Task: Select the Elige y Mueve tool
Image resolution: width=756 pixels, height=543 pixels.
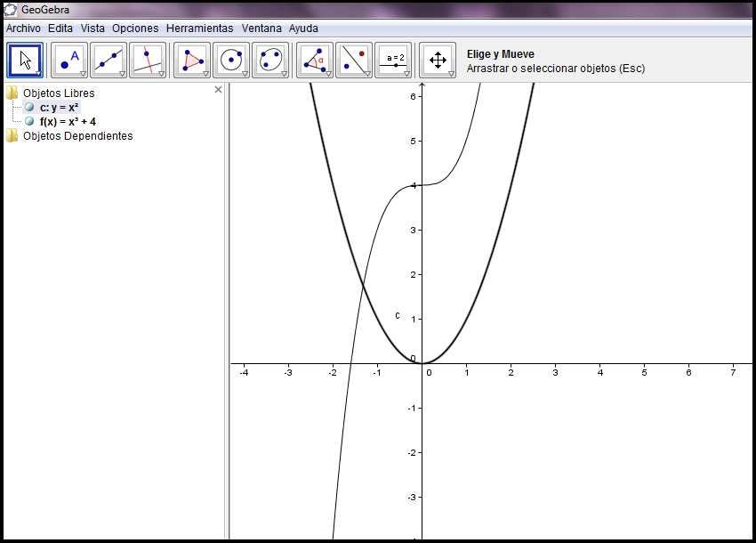Action: pos(24,59)
